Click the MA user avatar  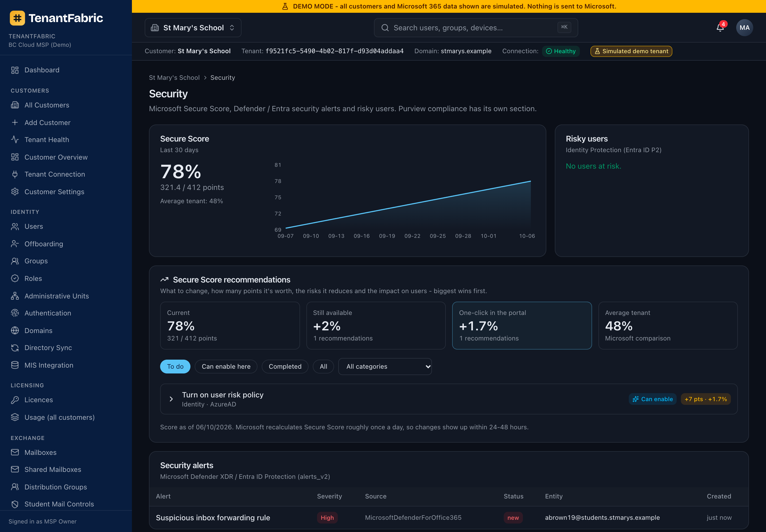click(744, 28)
